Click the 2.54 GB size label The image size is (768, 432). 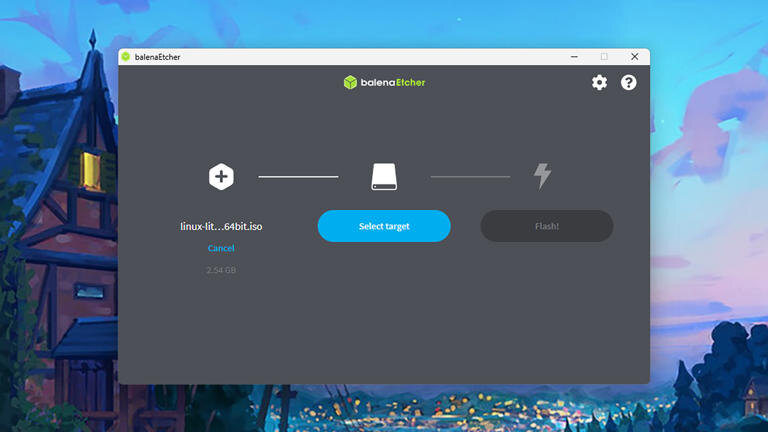click(221, 270)
